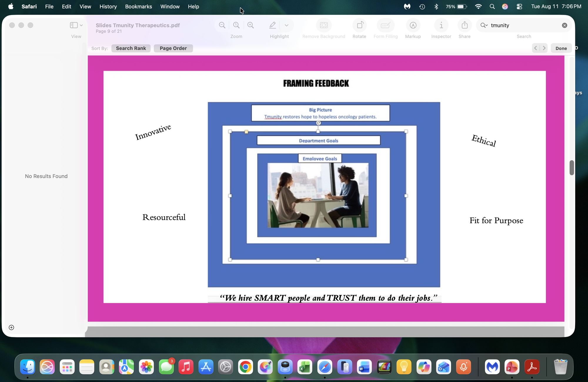Open the Edit menu
Screen dimensions: 588x382
click(66, 6)
